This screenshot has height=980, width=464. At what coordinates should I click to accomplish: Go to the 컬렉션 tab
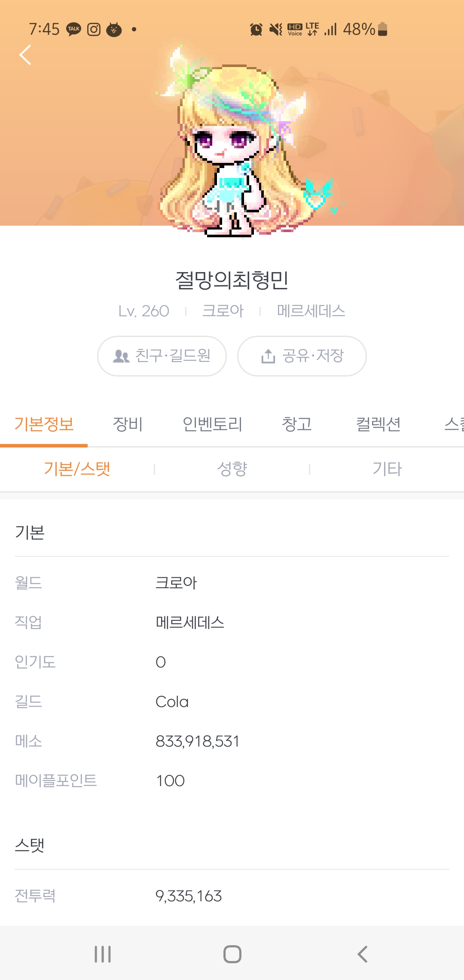coord(378,424)
